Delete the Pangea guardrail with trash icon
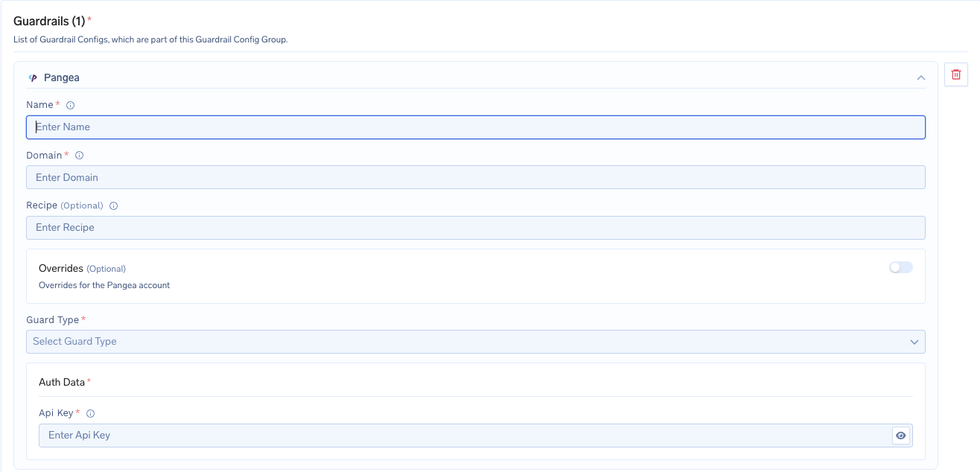 point(956,74)
